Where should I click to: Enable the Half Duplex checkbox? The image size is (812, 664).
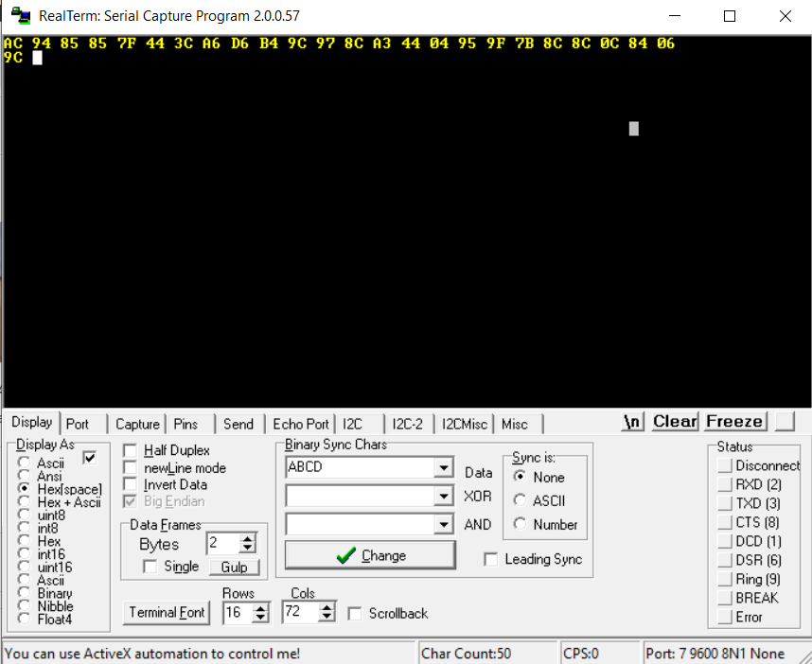130,450
